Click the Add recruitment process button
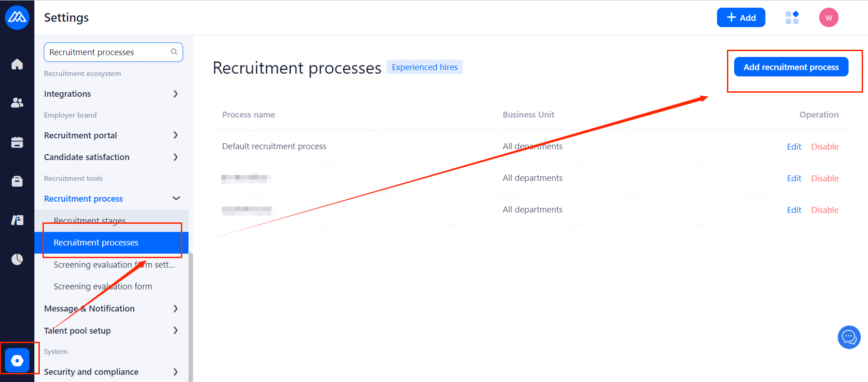 pyautogui.click(x=791, y=67)
